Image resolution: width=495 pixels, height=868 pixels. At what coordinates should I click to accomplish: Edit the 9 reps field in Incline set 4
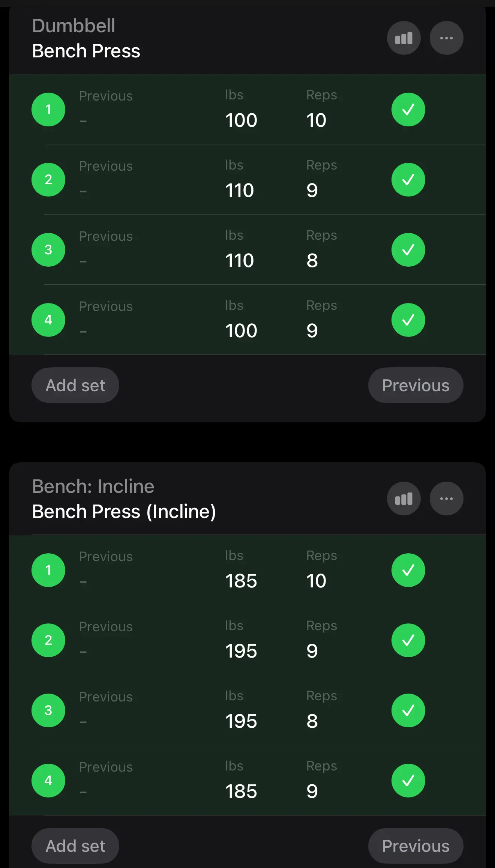point(312,791)
